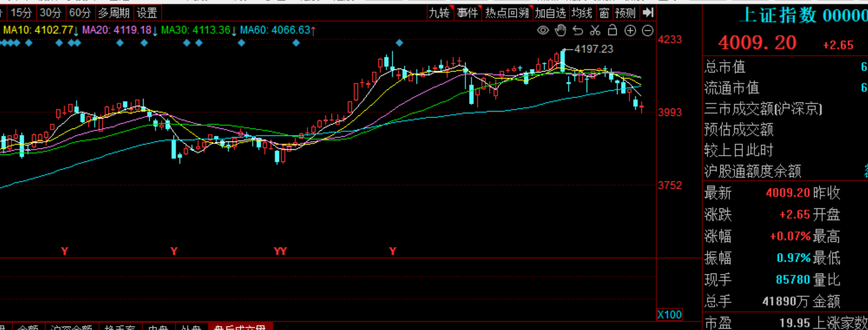The height and width of the screenshot is (330, 868).
Task: Select the 盘后成交量 highlighted tab
Action: pyautogui.click(x=240, y=327)
